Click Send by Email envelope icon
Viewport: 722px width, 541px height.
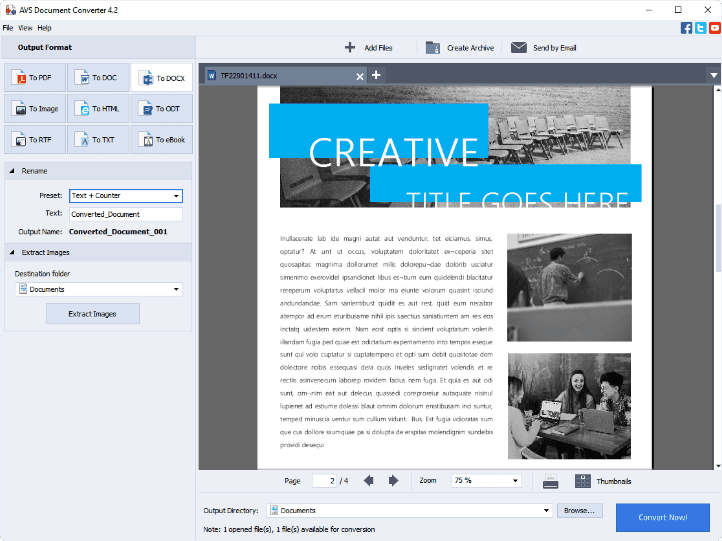click(x=518, y=47)
